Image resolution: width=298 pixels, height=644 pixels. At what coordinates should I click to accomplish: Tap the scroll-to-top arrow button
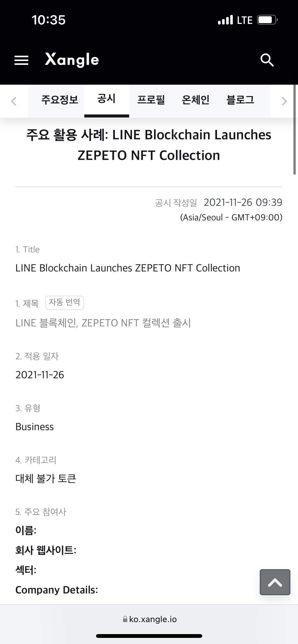(275, 582)
